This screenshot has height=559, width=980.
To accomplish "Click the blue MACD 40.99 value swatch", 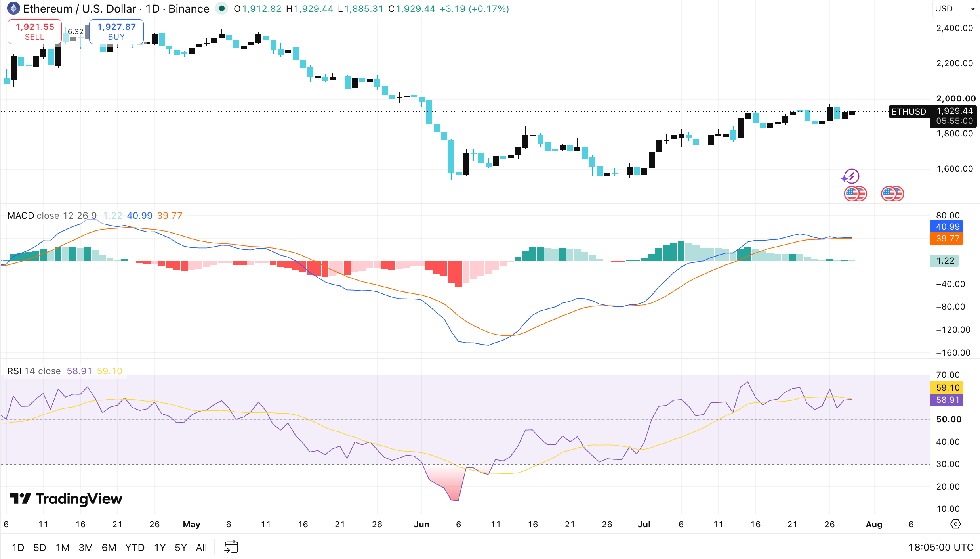I will tap(946, 227).
